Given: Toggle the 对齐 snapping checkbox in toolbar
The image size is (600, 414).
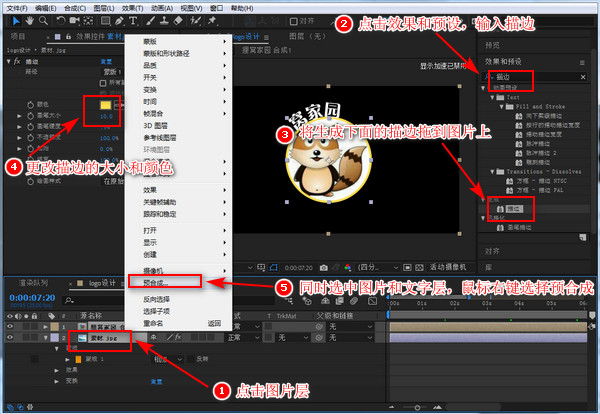Looking at the screenshot, I should pyautogui.click(x=293, y=21).
